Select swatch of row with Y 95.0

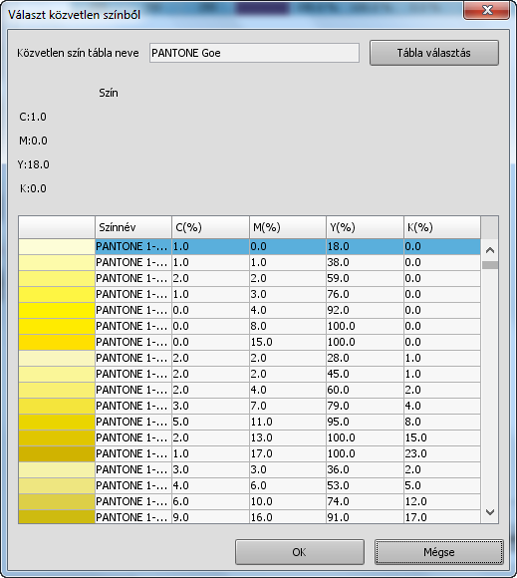(57, 422)
